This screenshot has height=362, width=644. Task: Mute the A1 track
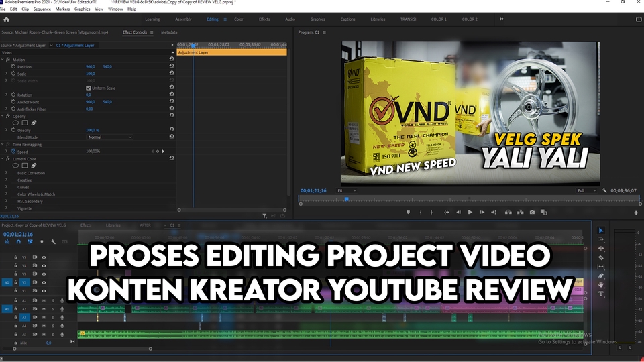[44, 300]
